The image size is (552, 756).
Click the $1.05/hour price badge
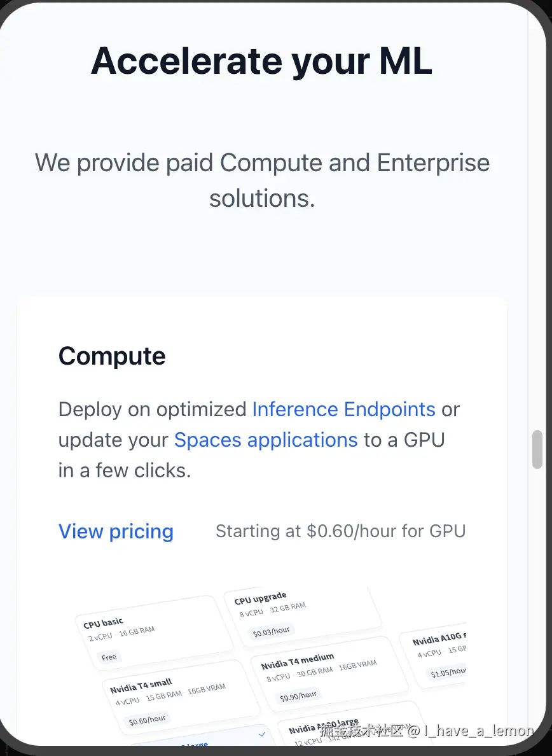448,671
